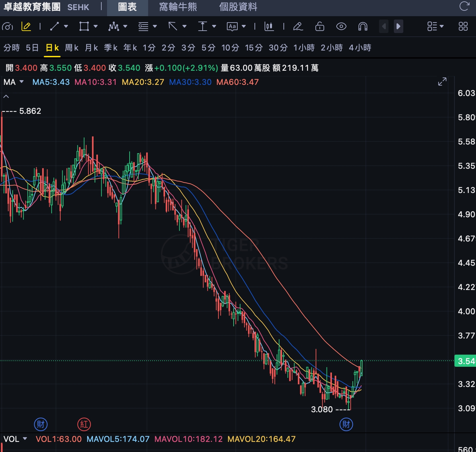This screenshot has height=452, width=476.
Task: Open the 個股資料 tab
Action: click(238, 7)
